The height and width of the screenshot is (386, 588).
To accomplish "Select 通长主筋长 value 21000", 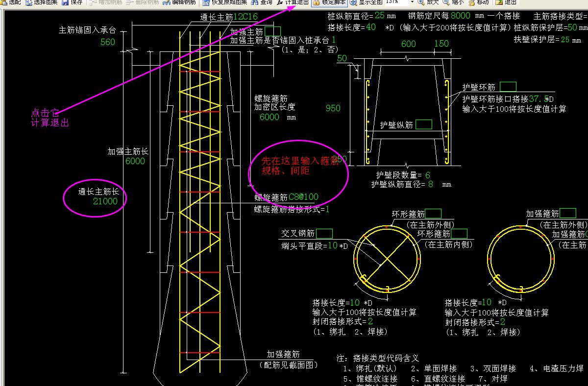I will pyautogui.click(x=105, y=201).
